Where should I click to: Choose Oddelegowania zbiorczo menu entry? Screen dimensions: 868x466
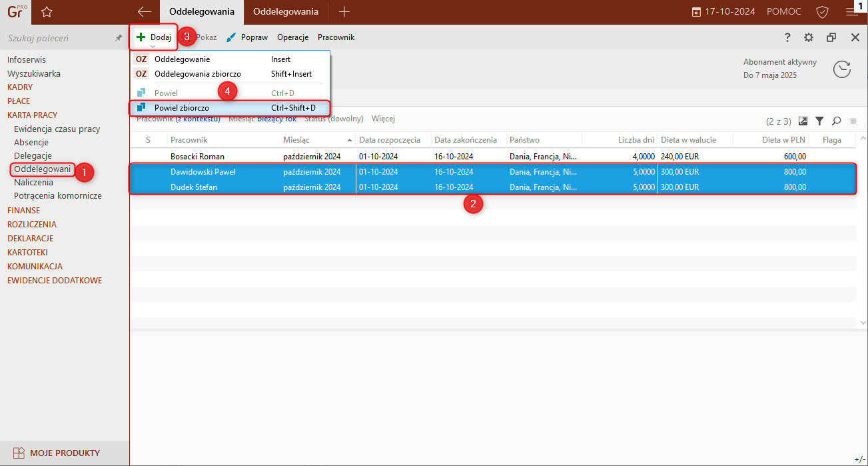point(230,74)
